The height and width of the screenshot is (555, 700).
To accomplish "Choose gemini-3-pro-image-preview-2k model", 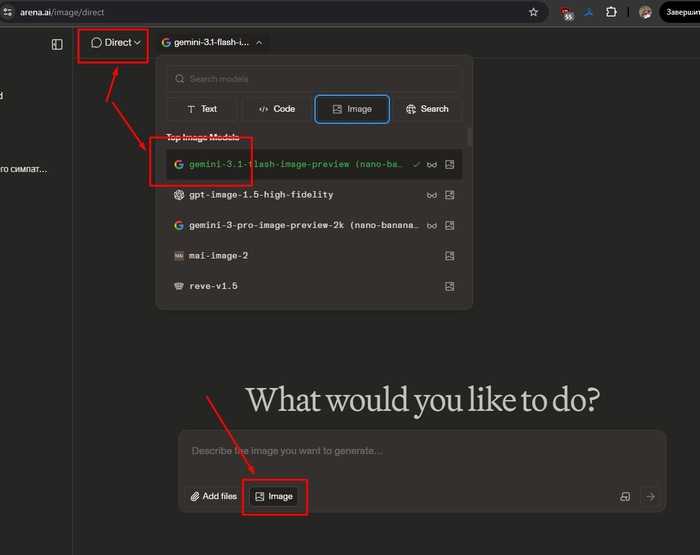I will coord(314,225).
